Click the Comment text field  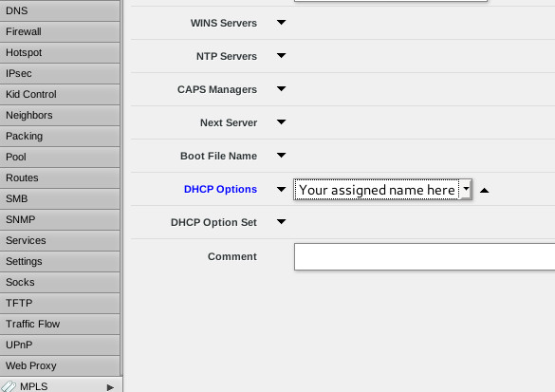pos(424,256)
